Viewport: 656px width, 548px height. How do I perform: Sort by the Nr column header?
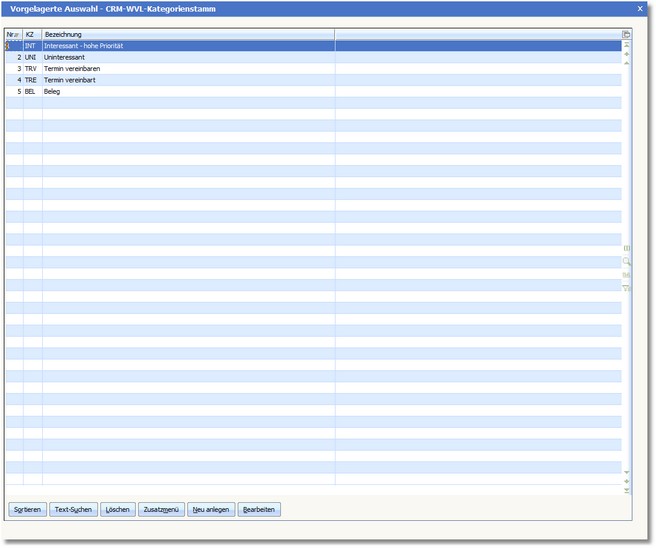13,35
